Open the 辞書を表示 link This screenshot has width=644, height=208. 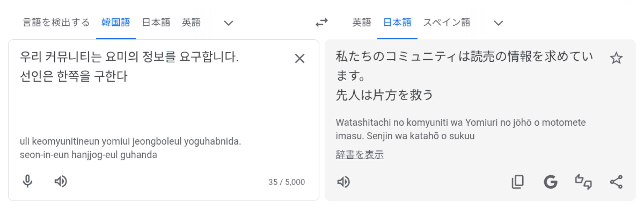359,155
